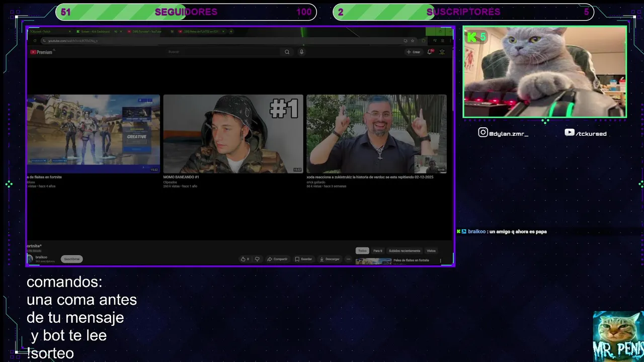
Task: Click the Instagram icon beside @dylan.zmr_
Action: click(483, 133)
